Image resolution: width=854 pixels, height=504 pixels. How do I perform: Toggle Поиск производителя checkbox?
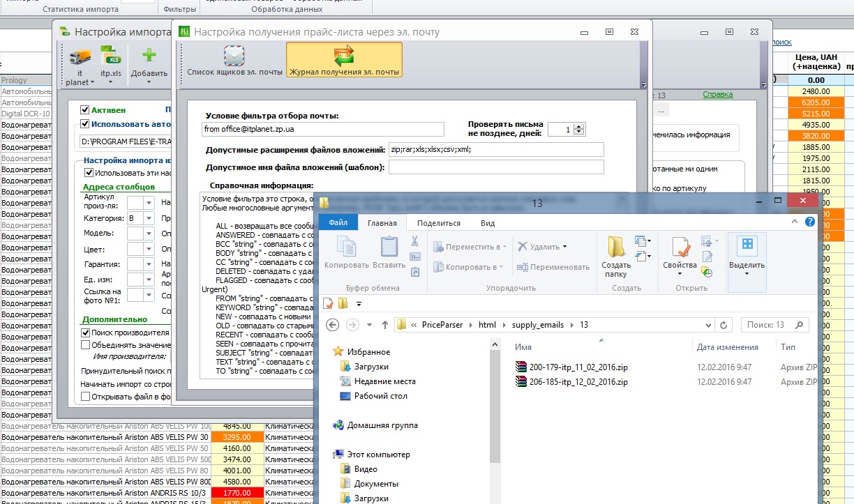pyautogui.click(x=86, y=333)
